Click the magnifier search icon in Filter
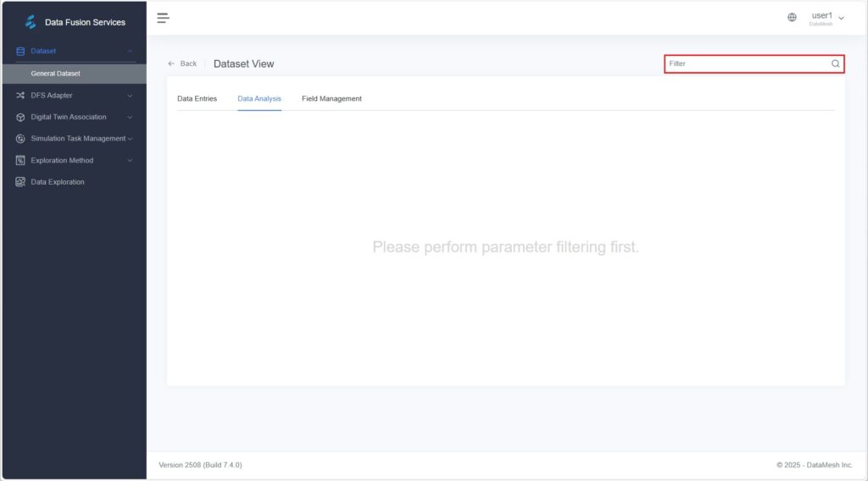Image resolution: width=868 pixels, height=481 pixels. (835, 64)
